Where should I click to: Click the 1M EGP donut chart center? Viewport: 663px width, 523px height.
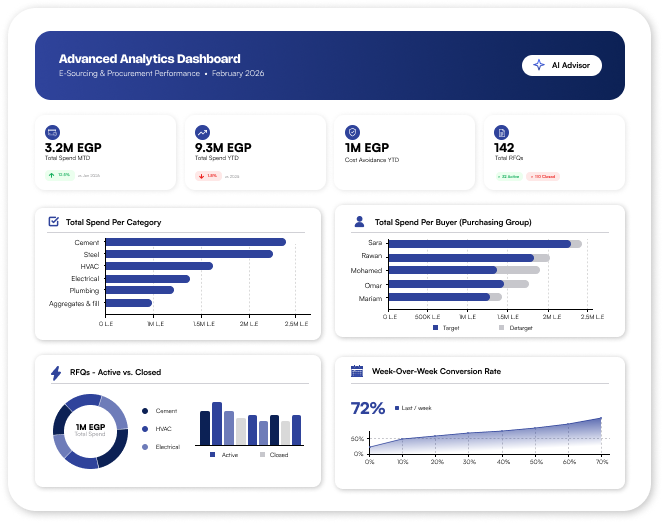pos(90,429)
